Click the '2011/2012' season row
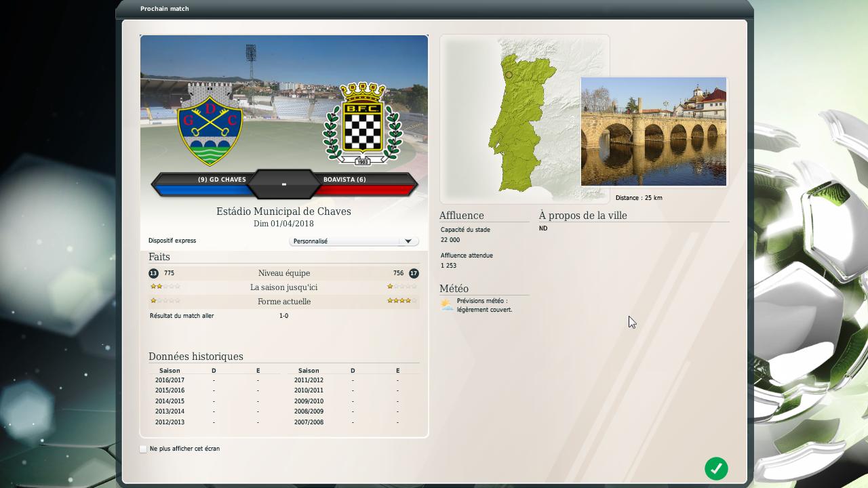Screen dimensions: 868x488 pyautogui.click(x=353, y=380)
